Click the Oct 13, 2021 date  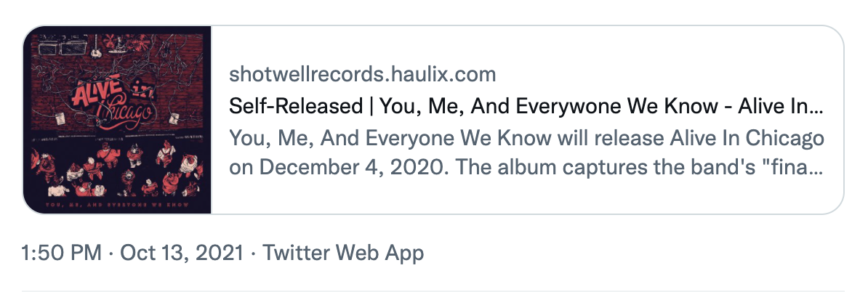tap(181, 254)
